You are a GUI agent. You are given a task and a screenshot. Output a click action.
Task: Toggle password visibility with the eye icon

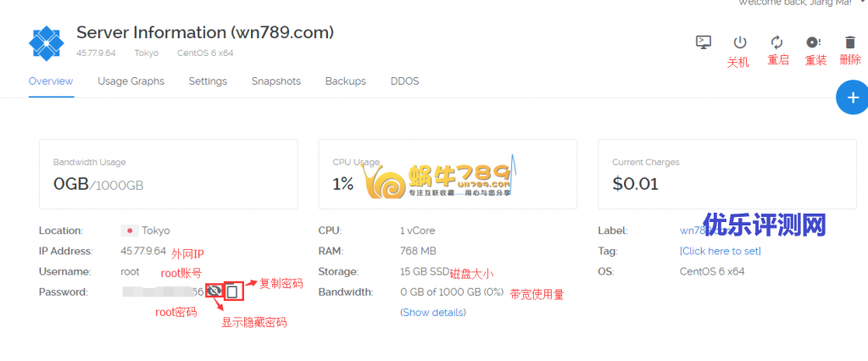[214, 291]
